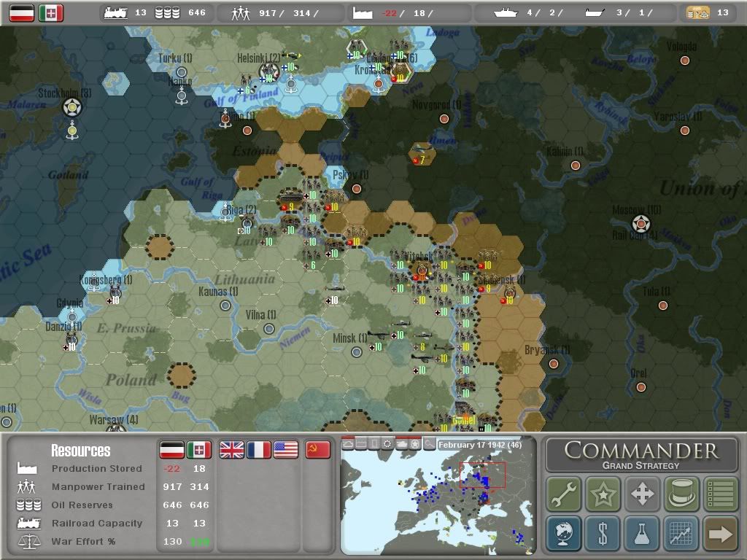
Task: Click the Orel city marker
Action: coord(641,387)
